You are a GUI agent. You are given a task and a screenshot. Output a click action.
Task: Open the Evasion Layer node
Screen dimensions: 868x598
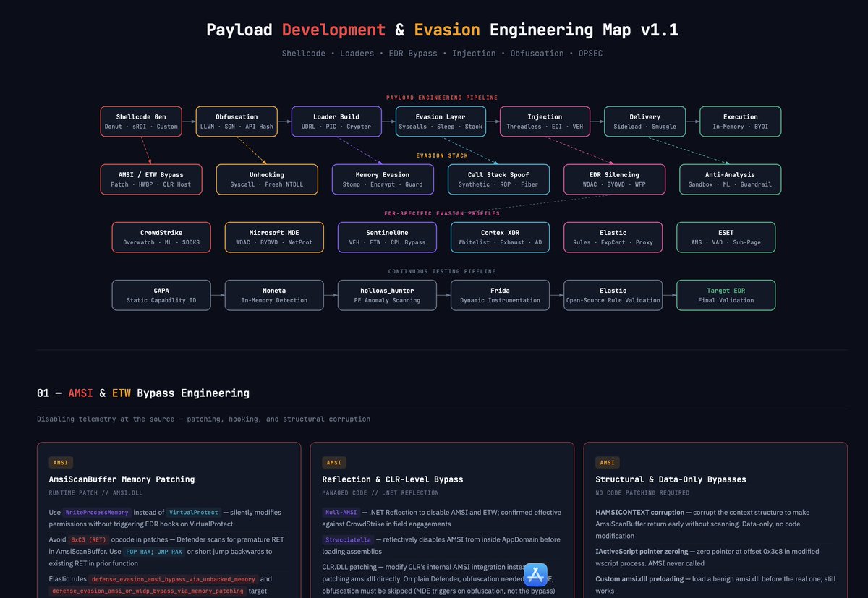tap(441, 121)
